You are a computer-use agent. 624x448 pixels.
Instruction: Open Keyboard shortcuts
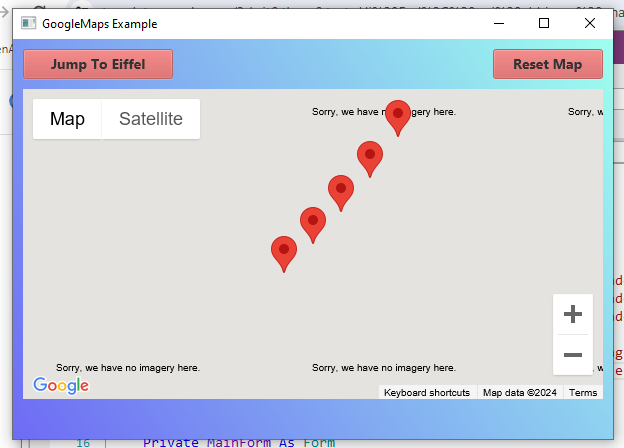coord(427,393)
